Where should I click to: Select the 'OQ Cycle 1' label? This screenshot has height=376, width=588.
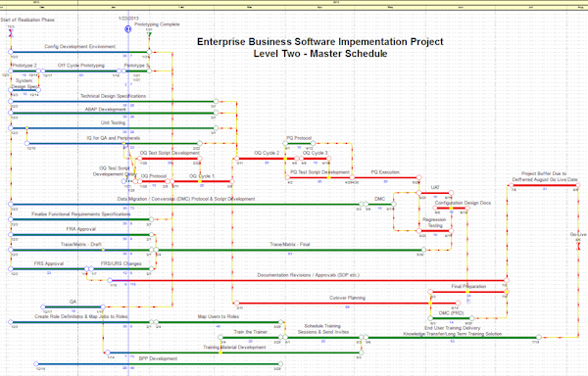(202, 176)
